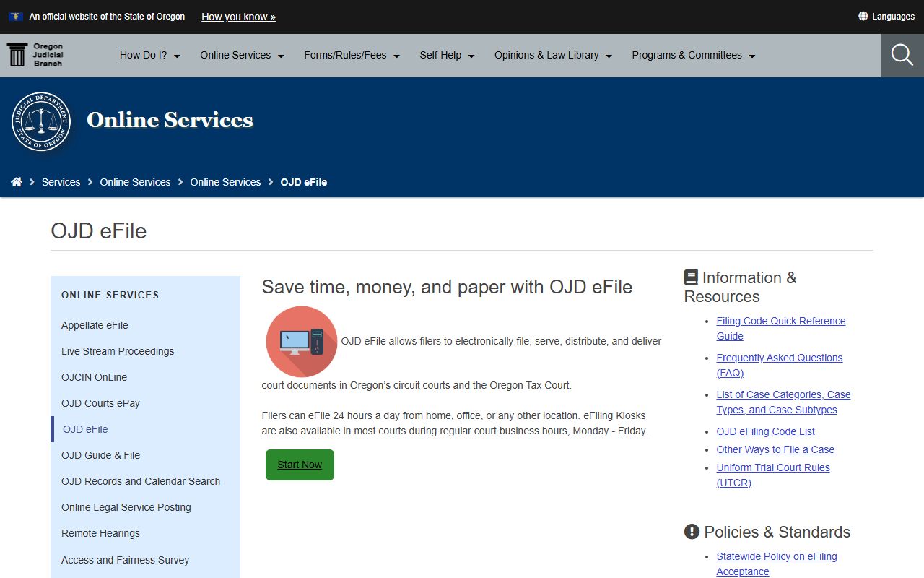This screenshot has width=924, height=578.
Task: Click the first Online Services breadcrumb
Action: pyautogui.click(x=135, y=182)
